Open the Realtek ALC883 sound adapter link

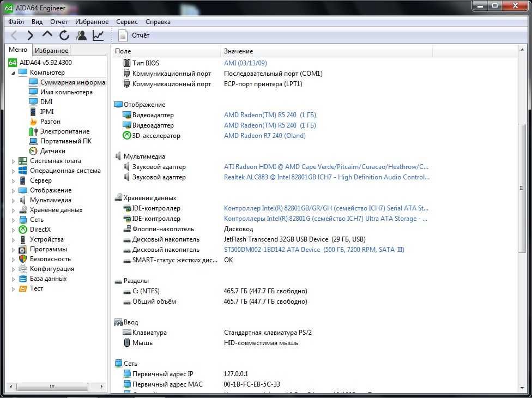click(327, 177)
